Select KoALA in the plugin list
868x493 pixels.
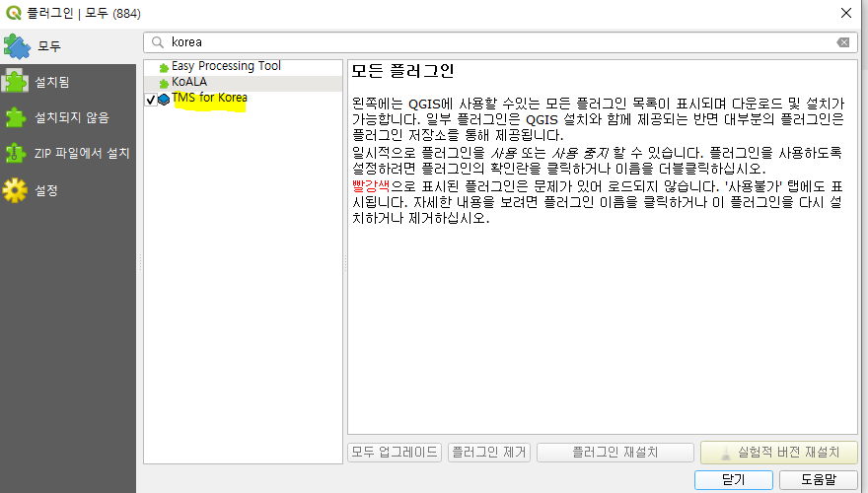point(243,83)
